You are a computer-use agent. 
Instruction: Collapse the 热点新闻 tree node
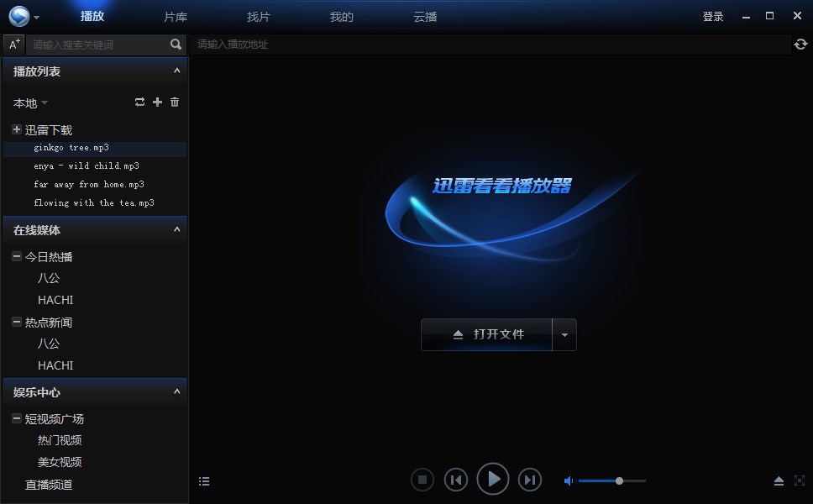pos(17,322)
